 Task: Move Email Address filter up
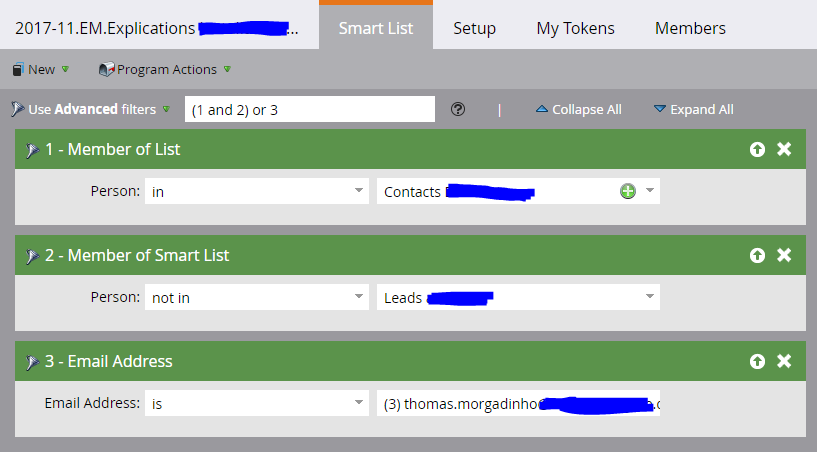click(757, 361)
